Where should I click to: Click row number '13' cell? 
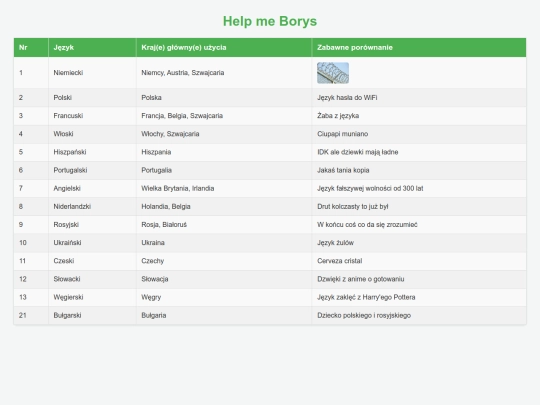(x=31, y=297)
